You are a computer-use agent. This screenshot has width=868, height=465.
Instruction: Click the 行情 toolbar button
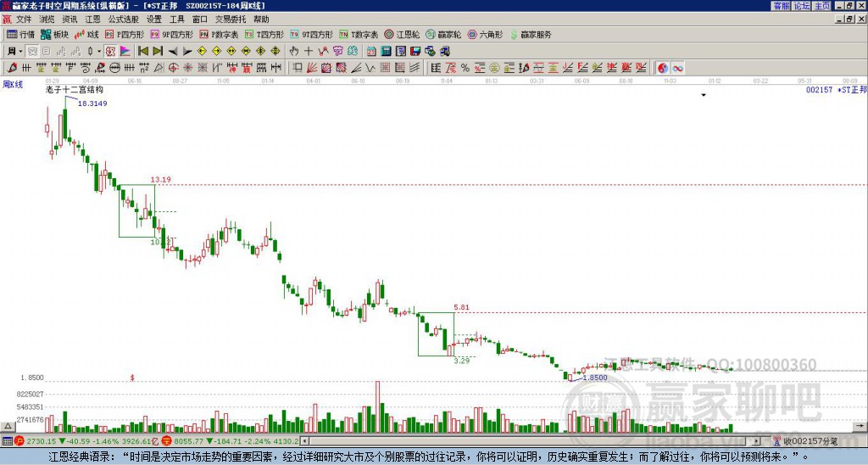pos(21,34)
